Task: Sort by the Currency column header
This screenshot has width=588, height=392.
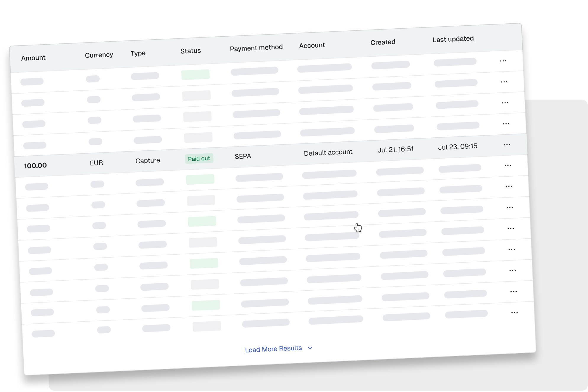Action: pos(99,55)
